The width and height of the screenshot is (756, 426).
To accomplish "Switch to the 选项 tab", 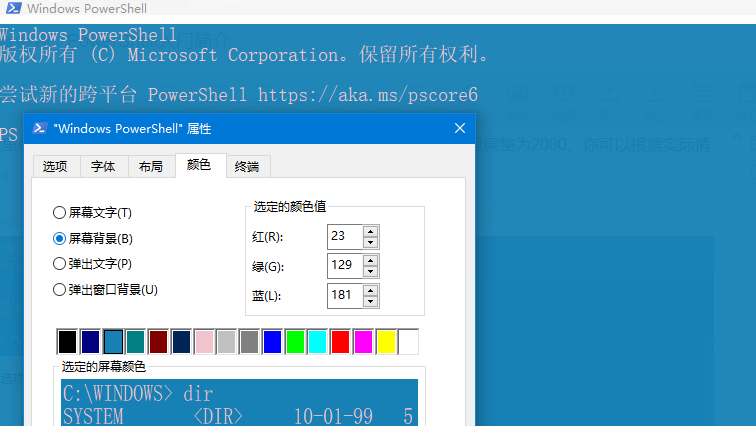I will coord(55,167).
